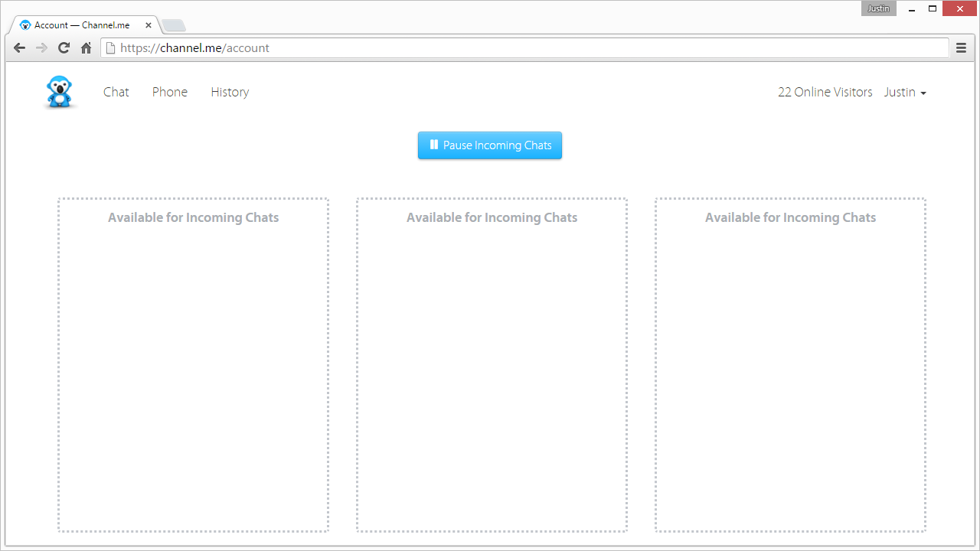Click the Channel.me blue mascot logo
980x551 pixels.
(59, 92)
